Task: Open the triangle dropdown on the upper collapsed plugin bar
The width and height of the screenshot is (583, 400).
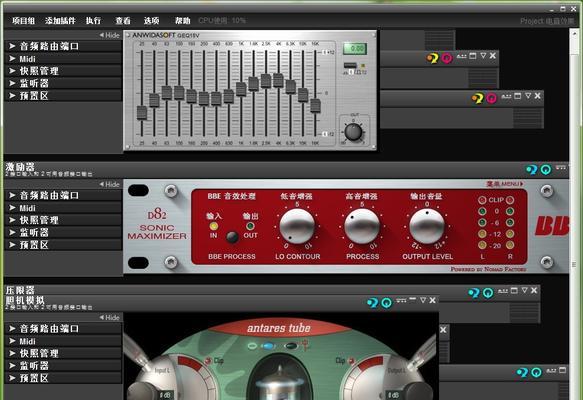Action: coord(483,56)
